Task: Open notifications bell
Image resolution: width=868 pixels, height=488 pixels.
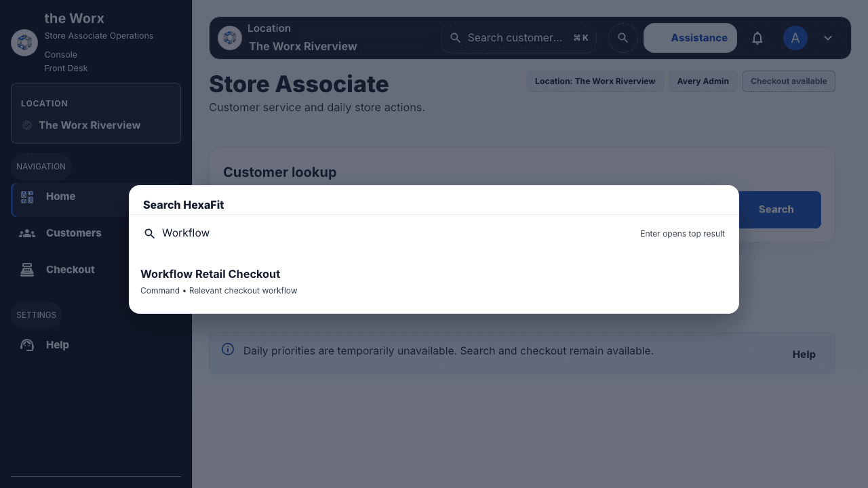Action: pos(757,38)
